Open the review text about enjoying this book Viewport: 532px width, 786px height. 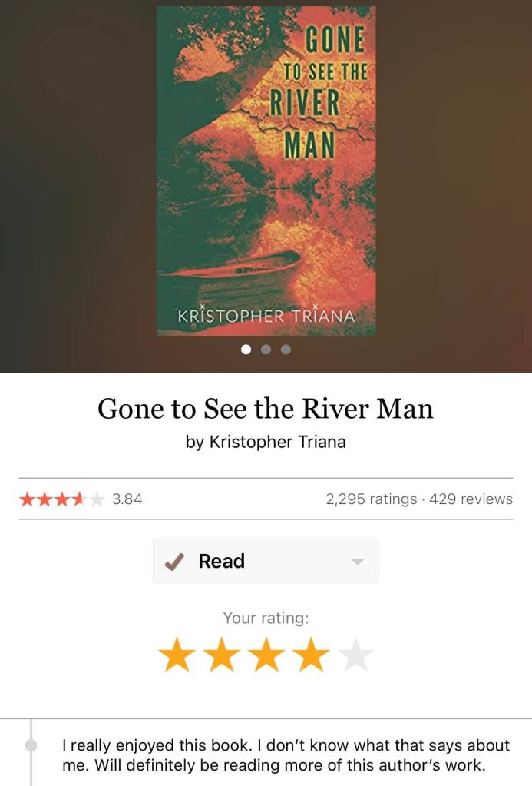286,755
